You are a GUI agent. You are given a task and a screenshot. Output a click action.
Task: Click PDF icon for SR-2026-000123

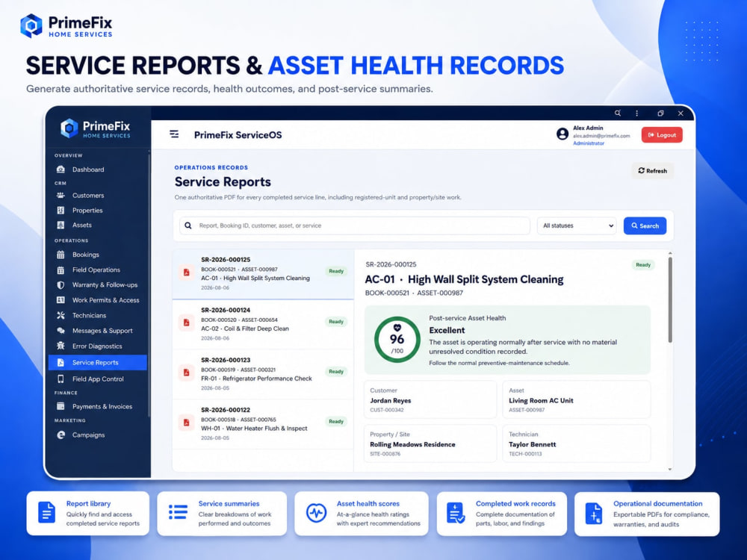click(x=186, y=373)
